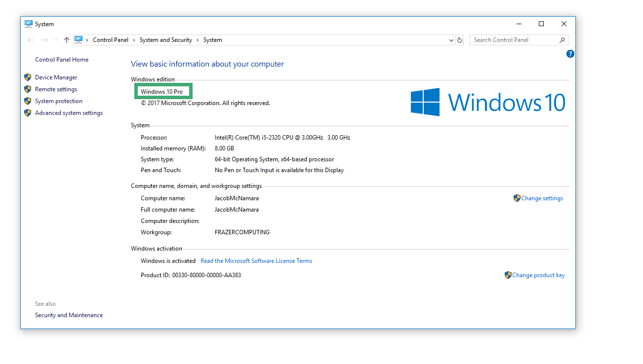Click Change settings link

542,198
